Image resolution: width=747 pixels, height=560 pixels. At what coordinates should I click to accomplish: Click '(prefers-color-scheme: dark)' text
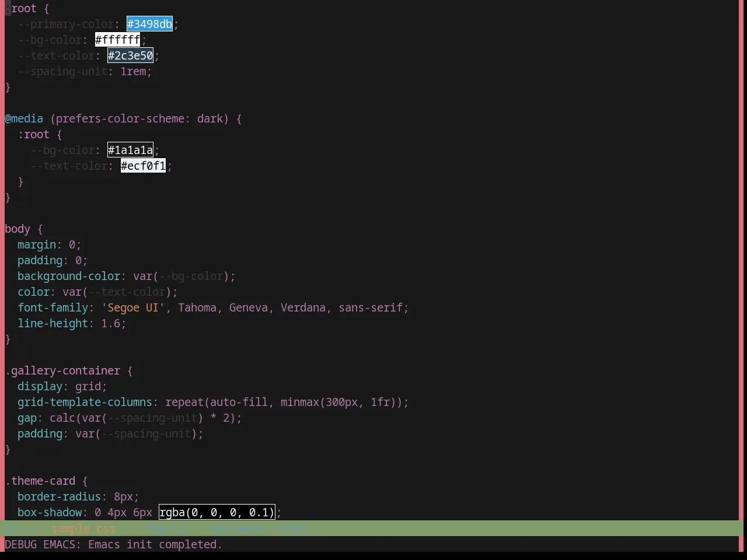pyautogui.click(x=139, y=118)
